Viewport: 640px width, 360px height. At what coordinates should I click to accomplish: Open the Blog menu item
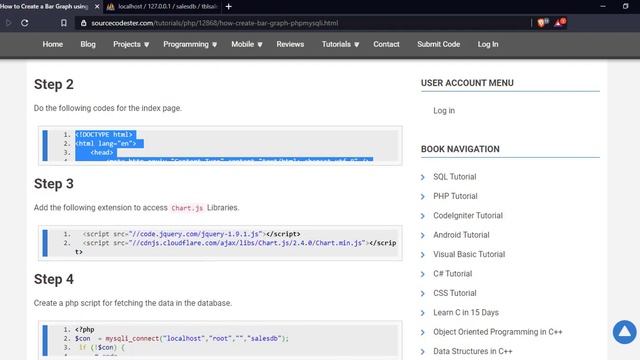pos(88,44)
